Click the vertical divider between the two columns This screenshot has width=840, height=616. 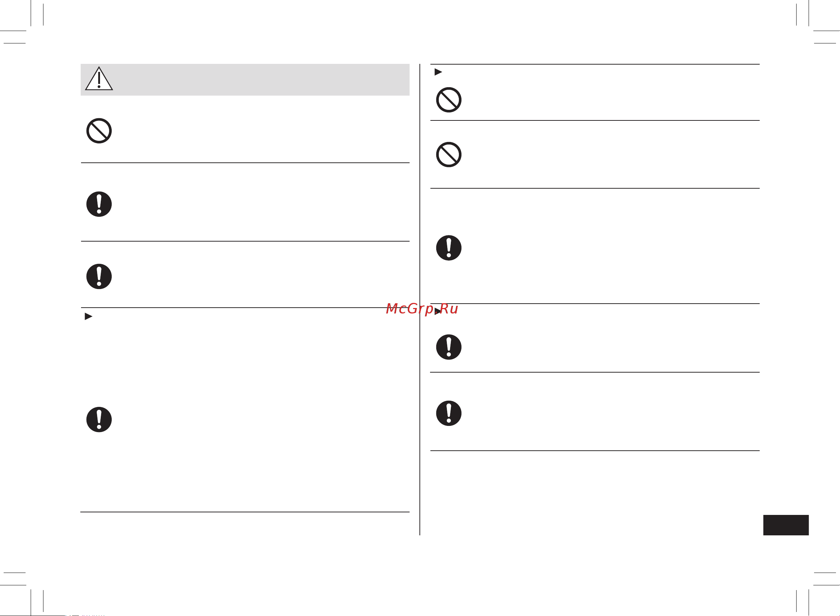(419, 299)
